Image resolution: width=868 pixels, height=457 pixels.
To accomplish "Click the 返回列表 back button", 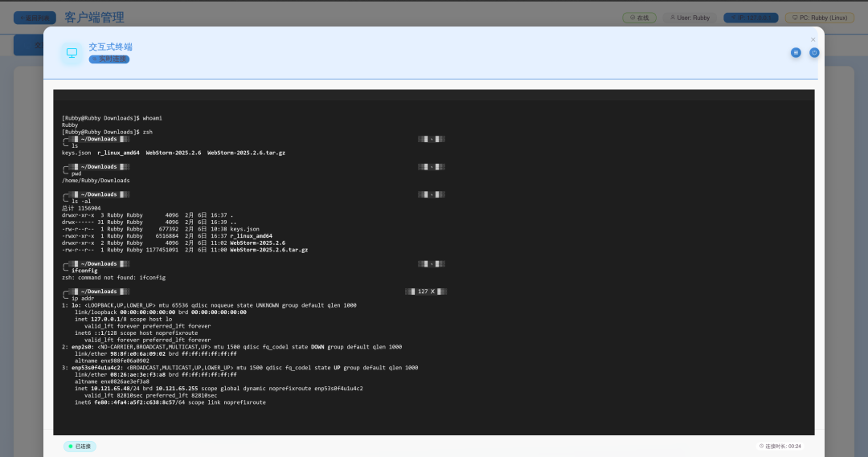I will pyautogui.click(x=35, y=18).
